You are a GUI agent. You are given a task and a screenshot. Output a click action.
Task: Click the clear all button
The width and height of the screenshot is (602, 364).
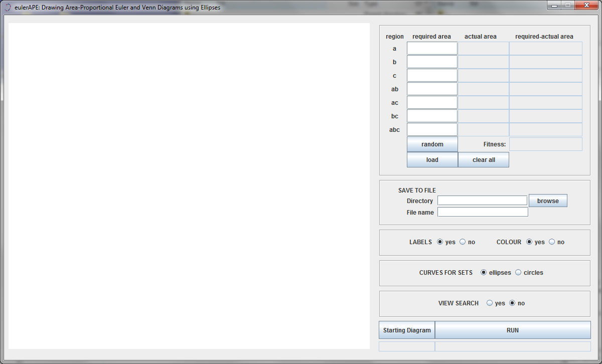pyautogui.click(x=484, y=160)
